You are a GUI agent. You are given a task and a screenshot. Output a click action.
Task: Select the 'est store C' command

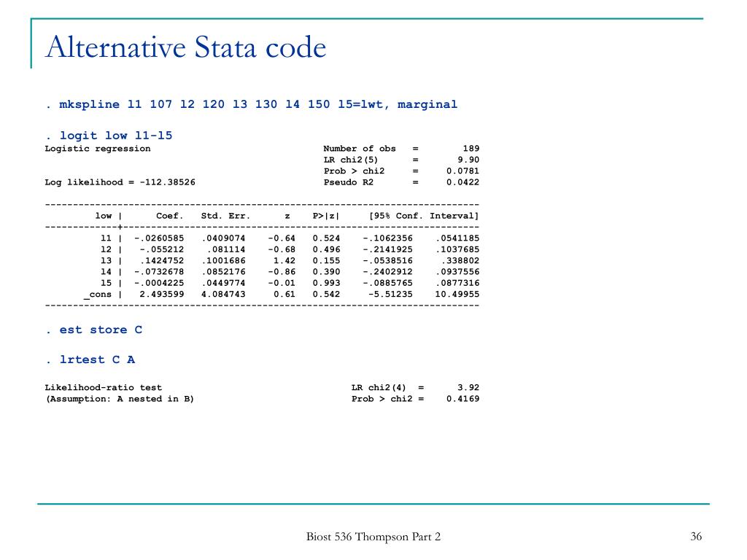point(94,330)
